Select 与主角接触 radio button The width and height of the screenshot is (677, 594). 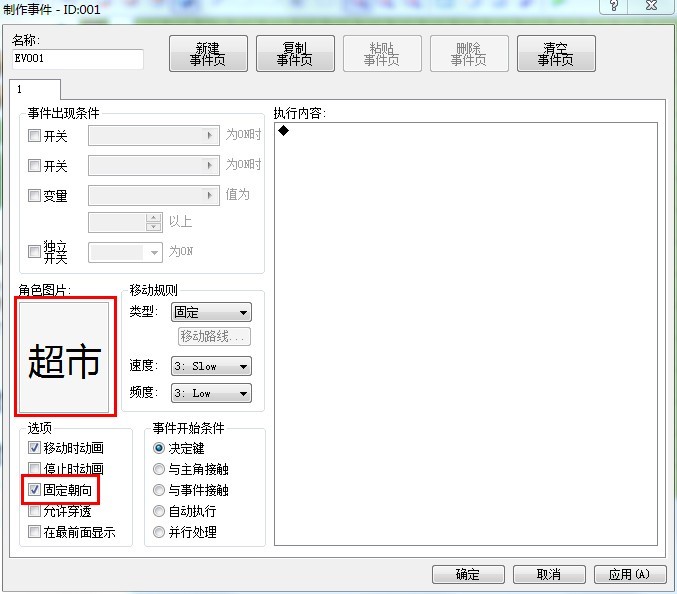(x=159, y=469)
